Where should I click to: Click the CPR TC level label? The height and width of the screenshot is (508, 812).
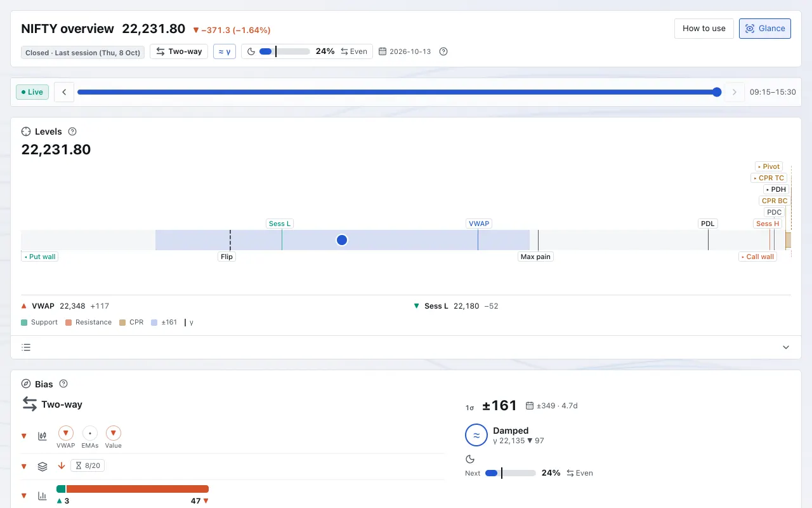[x=769, y=178]
